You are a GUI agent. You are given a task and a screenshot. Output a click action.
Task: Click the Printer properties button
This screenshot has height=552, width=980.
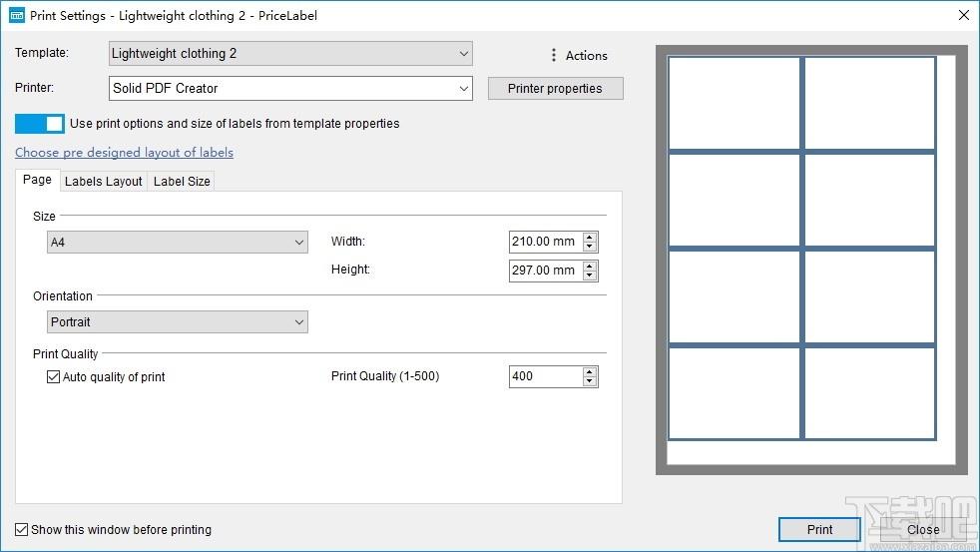pos(555,88)
